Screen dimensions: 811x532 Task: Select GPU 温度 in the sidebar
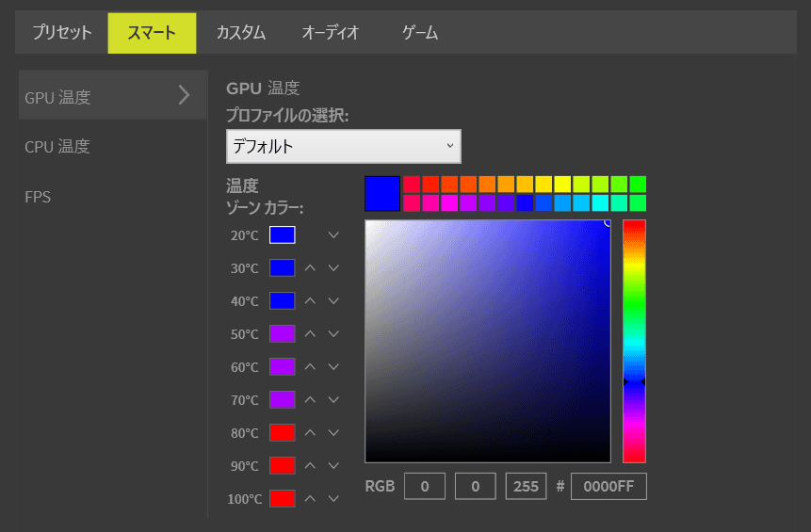point(113,96)
